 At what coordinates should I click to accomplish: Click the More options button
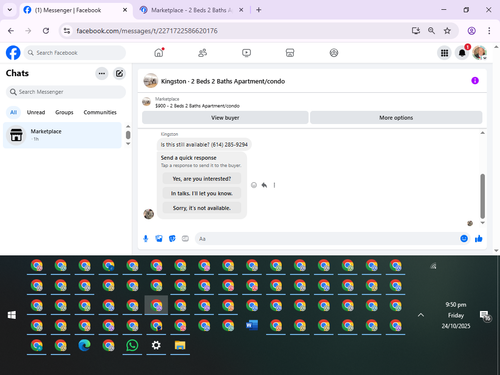(396, 118)
